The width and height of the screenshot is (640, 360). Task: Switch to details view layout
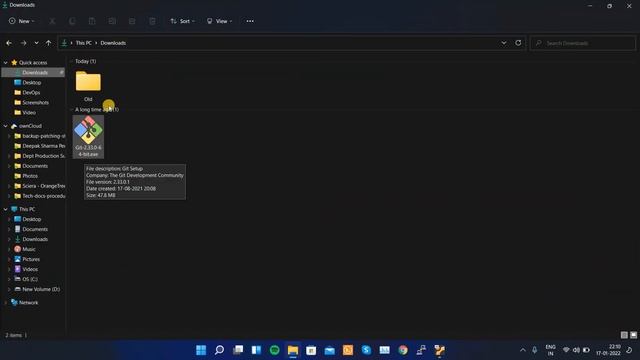(x=624, y=335)
